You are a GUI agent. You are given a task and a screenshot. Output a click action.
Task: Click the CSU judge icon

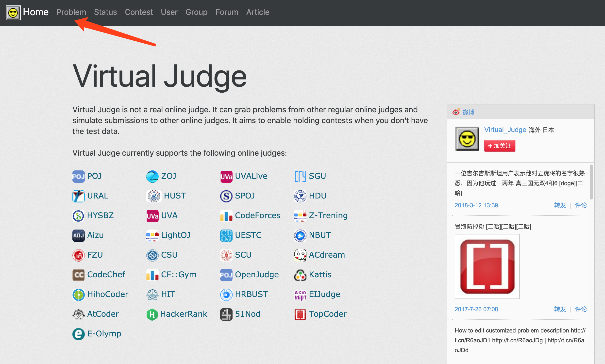152,255
